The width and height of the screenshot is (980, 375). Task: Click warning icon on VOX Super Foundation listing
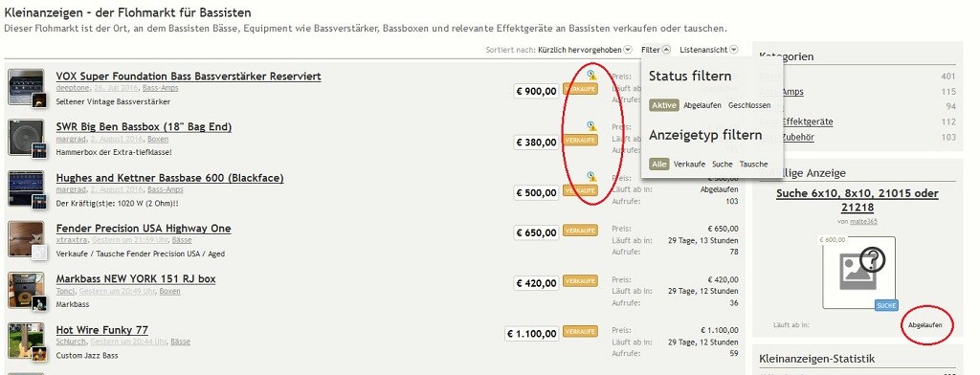(591, 75)
